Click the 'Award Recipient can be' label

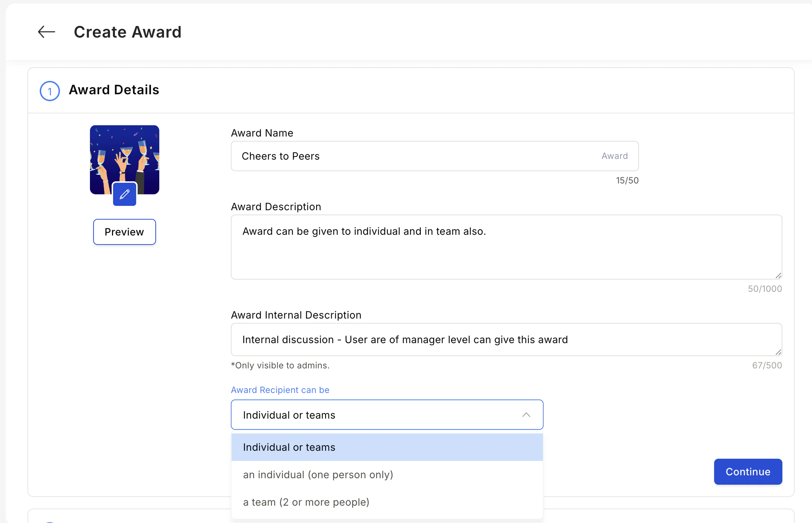[x=280, y=390]
